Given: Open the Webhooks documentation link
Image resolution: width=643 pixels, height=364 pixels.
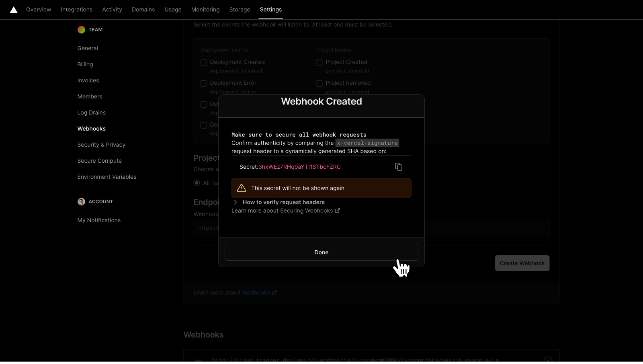Looking at the screenshot, I should (x=260, y=292).
